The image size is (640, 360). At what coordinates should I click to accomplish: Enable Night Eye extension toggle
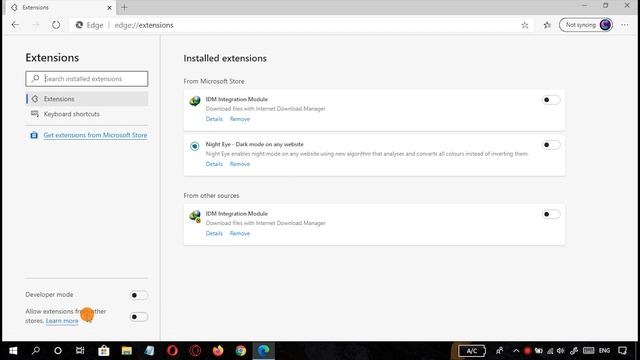(551, 145)
